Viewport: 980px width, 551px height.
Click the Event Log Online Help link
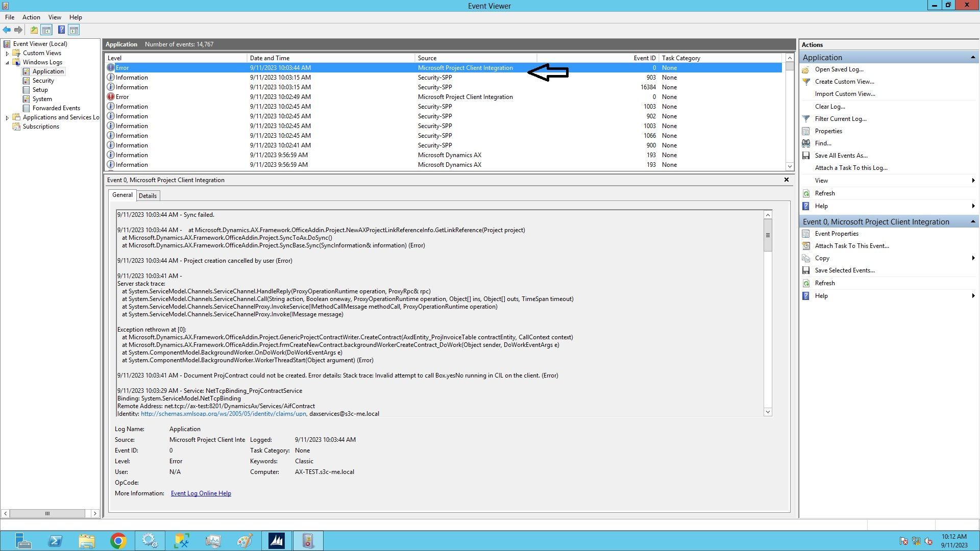[201, 493]
